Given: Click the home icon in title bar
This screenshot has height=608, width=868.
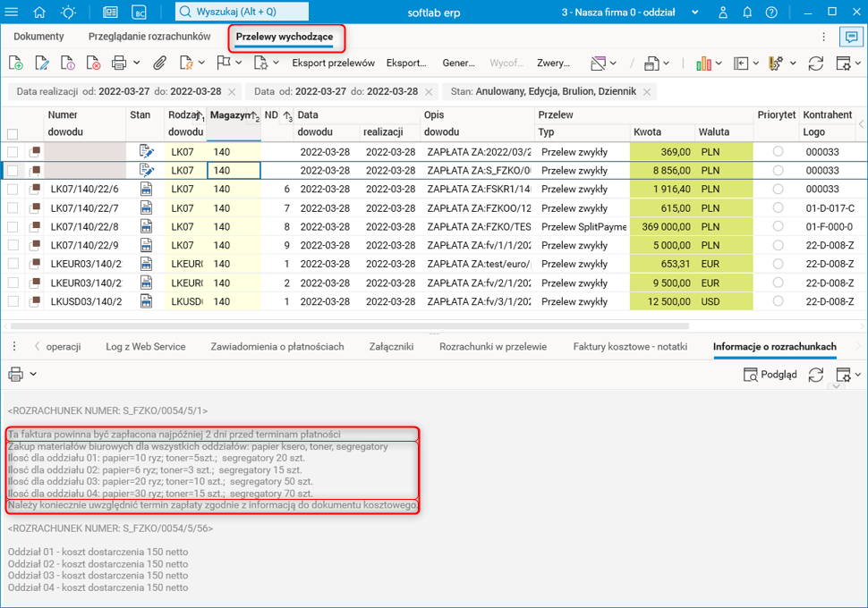Looking at the screenshot, I should click(39, 12).
